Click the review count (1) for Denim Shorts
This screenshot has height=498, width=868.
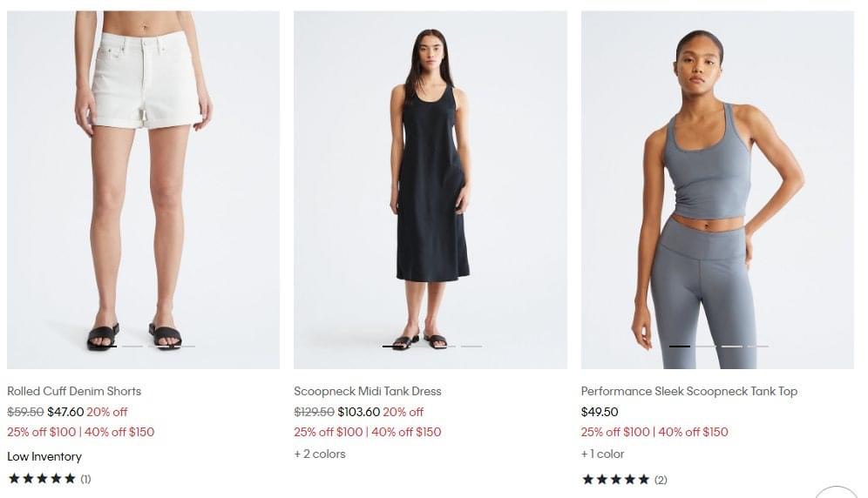(x=85, y=479)
